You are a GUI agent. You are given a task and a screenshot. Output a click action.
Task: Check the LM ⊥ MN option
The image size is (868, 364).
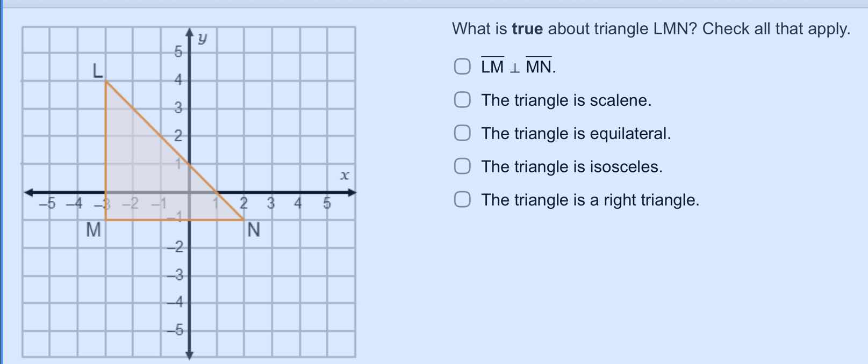462,67
